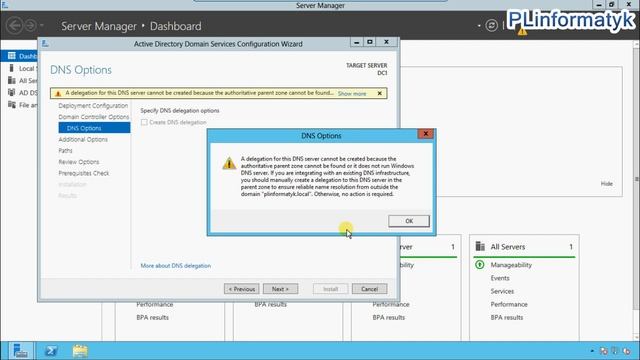Cancel the AD DS Configuration Wizard
The height and width of the screenshot is (360, 640).
click(369, 289)
